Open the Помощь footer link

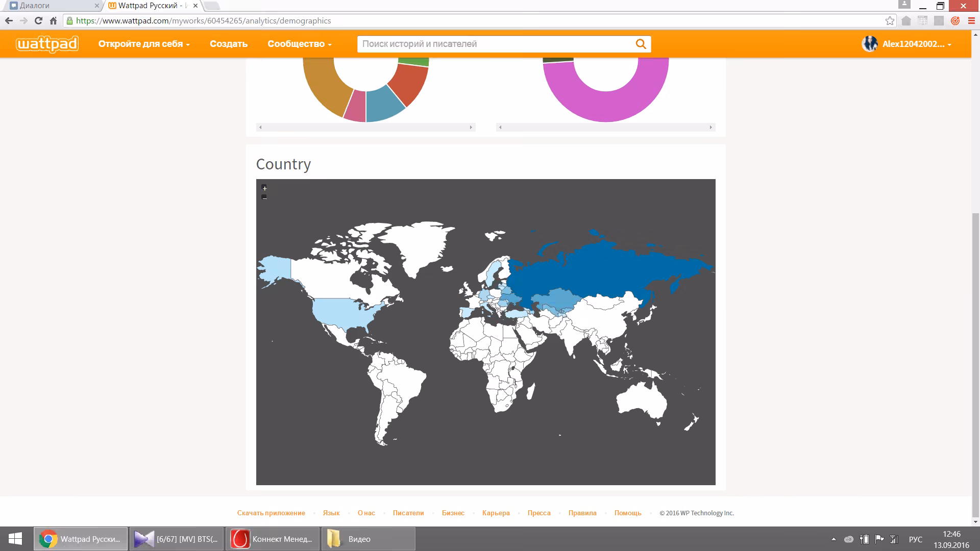point(628,513)
